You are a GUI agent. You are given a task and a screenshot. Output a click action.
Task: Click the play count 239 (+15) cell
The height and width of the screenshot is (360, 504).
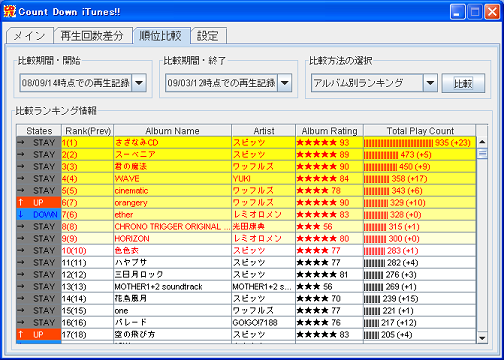tap(420, 299)
